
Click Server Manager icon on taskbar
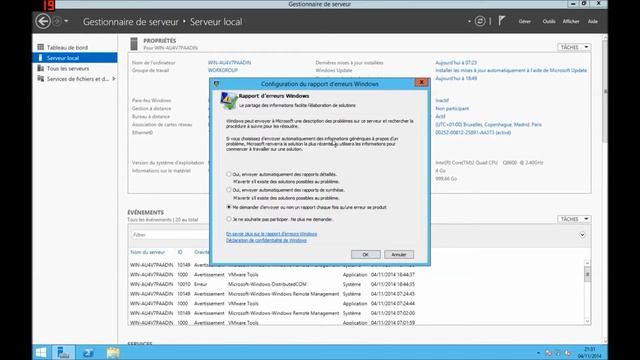pos(63,352)
